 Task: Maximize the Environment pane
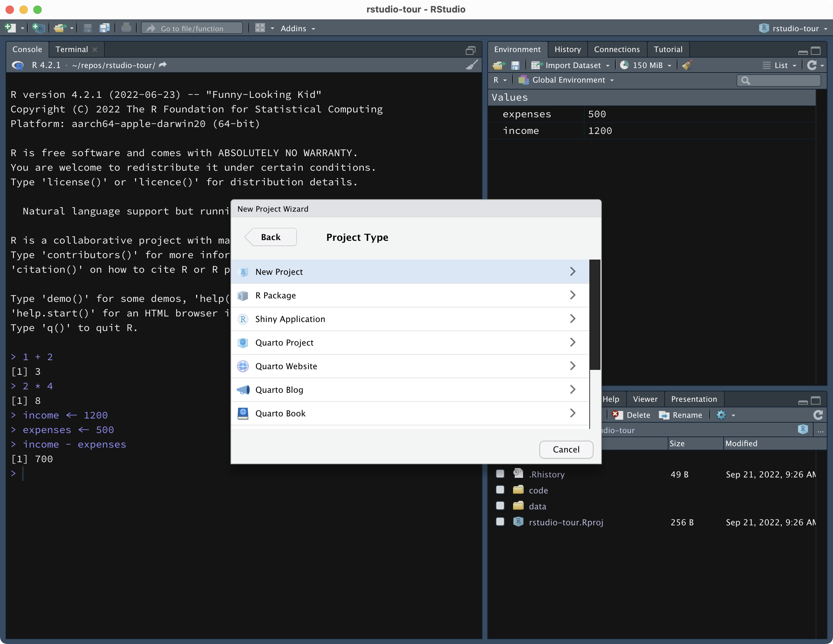coord(815,50)
